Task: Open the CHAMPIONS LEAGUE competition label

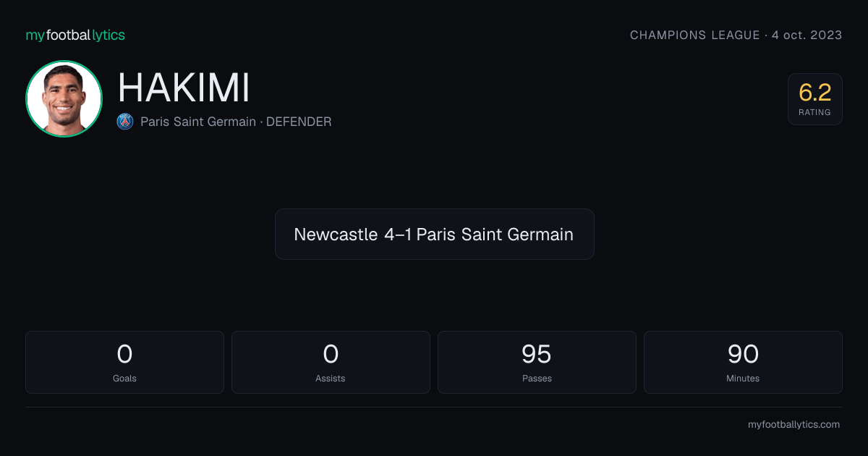Action: tap(694, 35)
